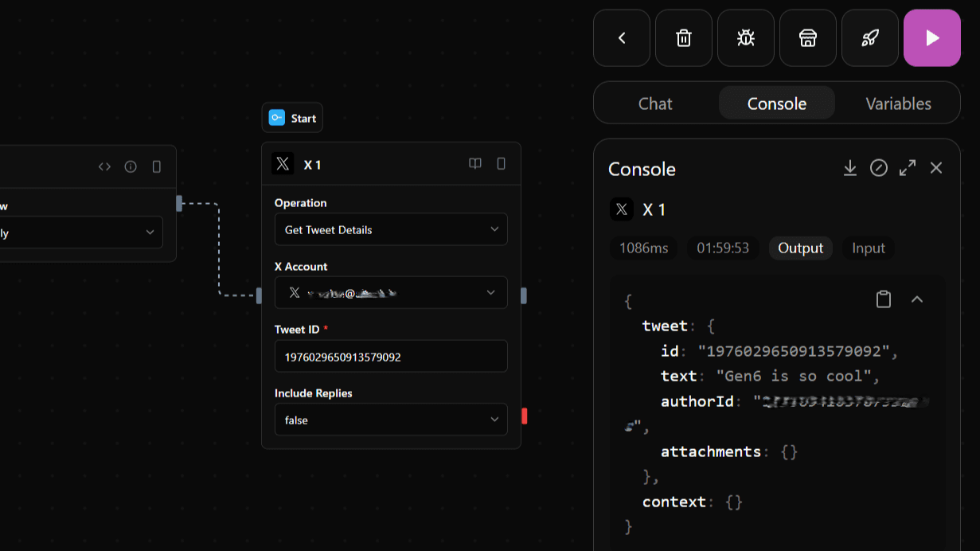Open the X Account dropdown

(x=390, y=293)
